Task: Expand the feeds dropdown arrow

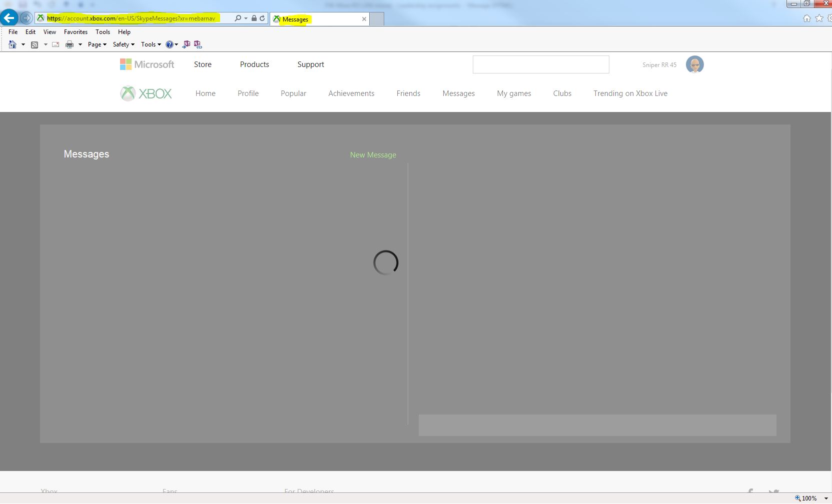Action: pos(46,44)
